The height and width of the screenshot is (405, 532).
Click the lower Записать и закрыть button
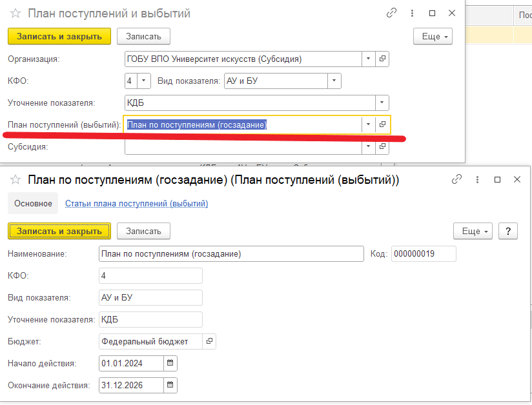(x=59, y=231)
